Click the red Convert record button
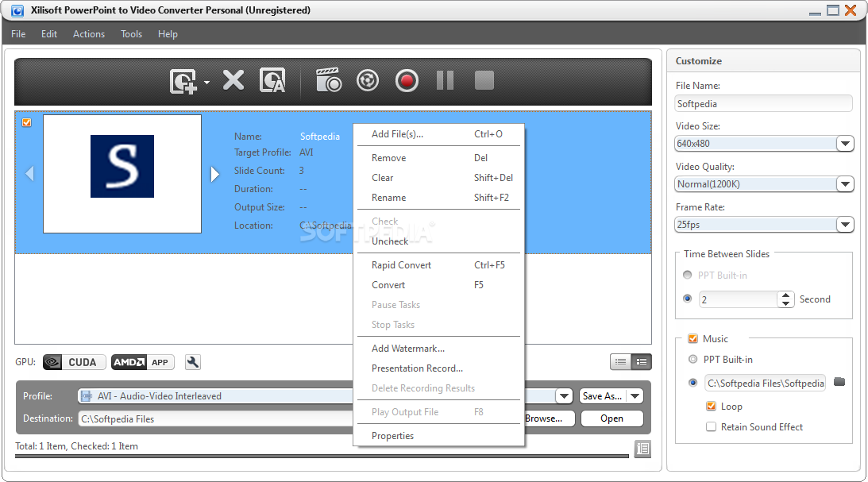Image resolution: width=868 pixels, height=482 pixels. point(407,80)
